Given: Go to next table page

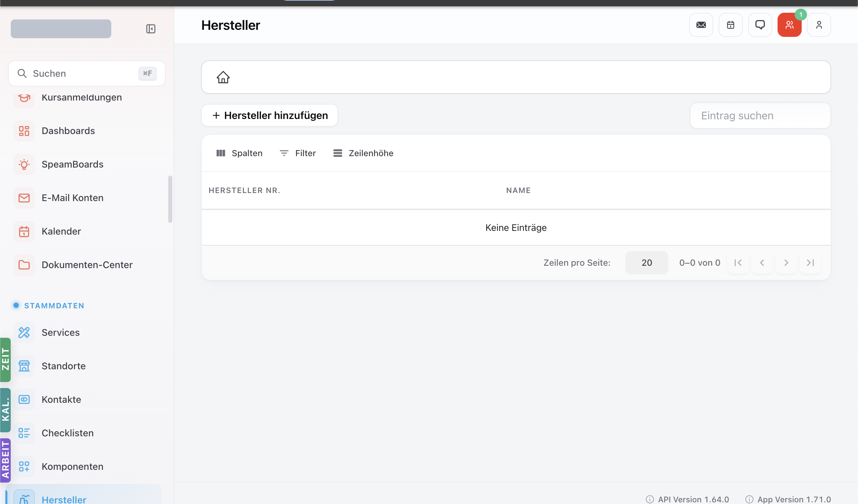Looking at the screenshot, I should 786,263.
